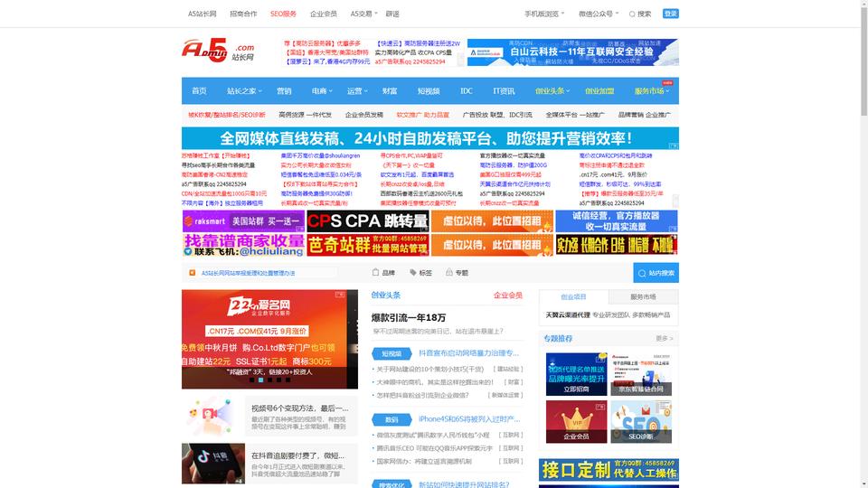Open the 爆款引流一年18万 headline
Viewport: 868px width, 488px height.
[x=409, y=317]
